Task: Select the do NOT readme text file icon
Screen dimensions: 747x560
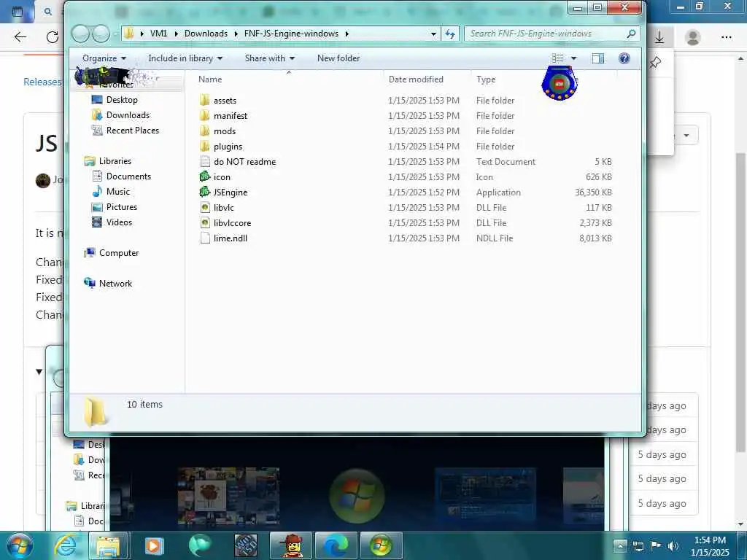Action: 205,161
